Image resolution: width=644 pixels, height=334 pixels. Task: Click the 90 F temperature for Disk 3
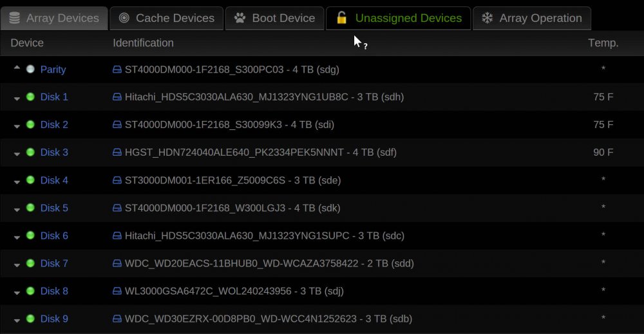(603, 153)
